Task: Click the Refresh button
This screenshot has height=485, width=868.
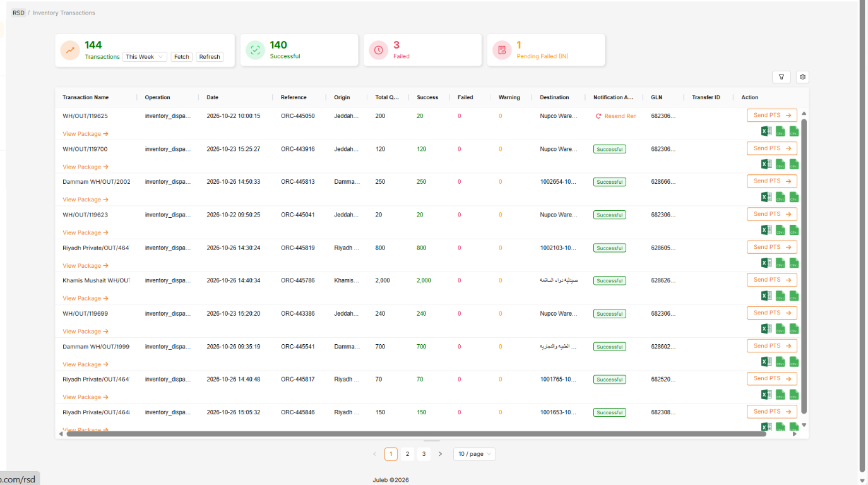Action: pos(210,57)
